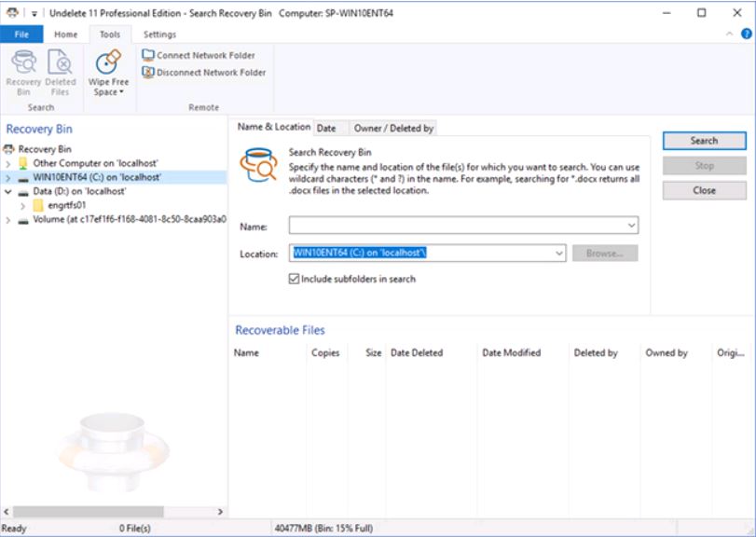Open the Settings ribbon tab
Viewport: 756px width, 537px height.
tap(159, 34)
